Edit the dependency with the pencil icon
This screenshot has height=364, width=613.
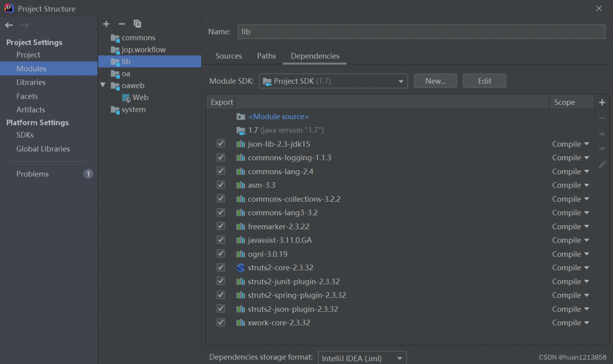click(x=602, y=165)
